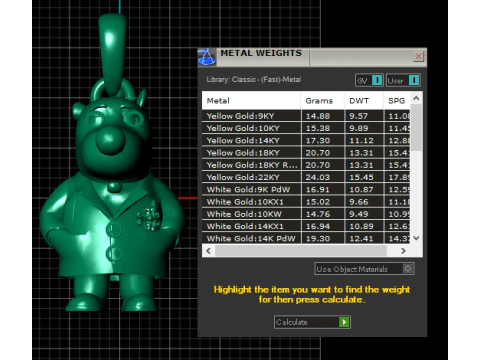480x360 pixels.
Task: Select the White Gold:14KX1 row
Action: coord(306,226)
